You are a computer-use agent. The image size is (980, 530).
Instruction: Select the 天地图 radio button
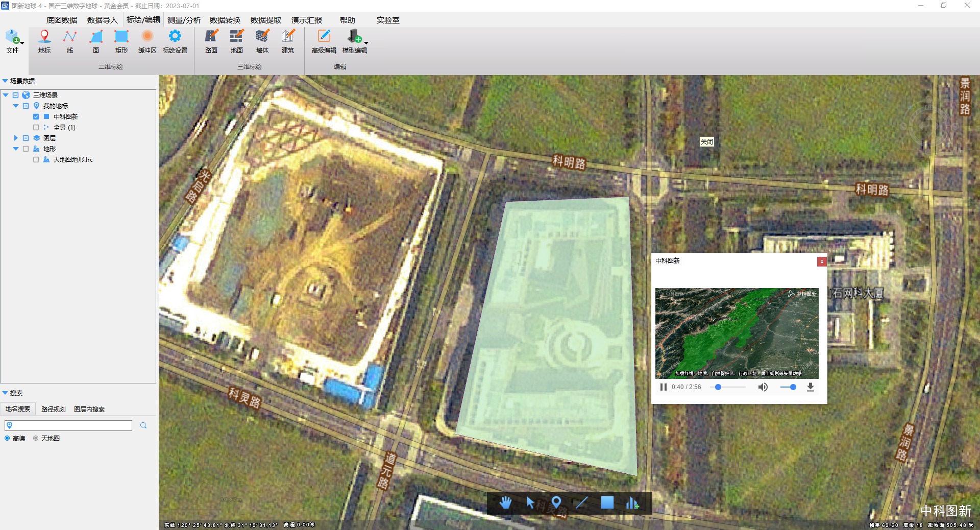(36, 438)
